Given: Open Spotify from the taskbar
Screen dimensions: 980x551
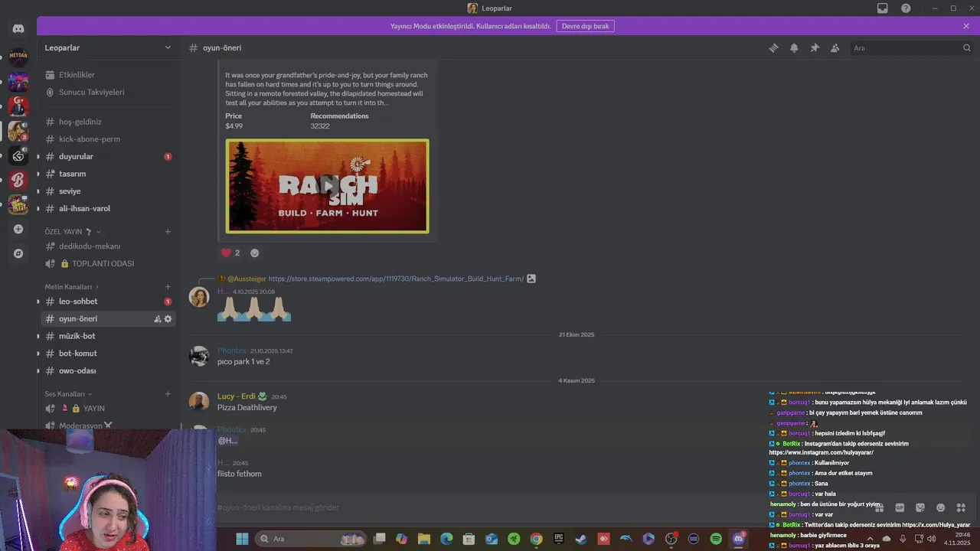Looking at the screenshot, I should click(x=716, y=539).
